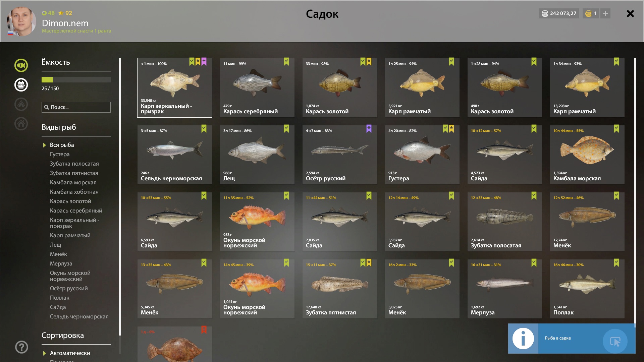Toggle red bookmark on expired flounder card
Viewport: 644px width, 362px height.
[204, 330]
